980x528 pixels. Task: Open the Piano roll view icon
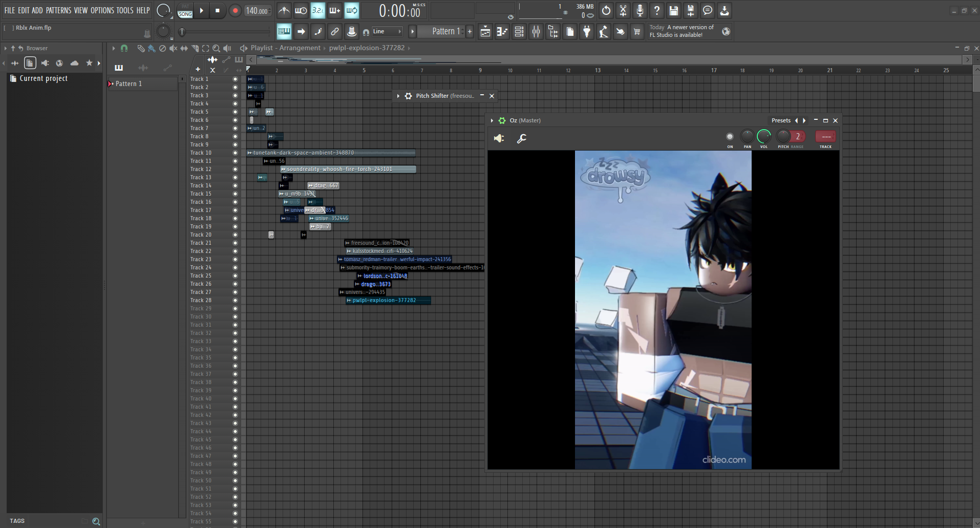click(502, 32)
